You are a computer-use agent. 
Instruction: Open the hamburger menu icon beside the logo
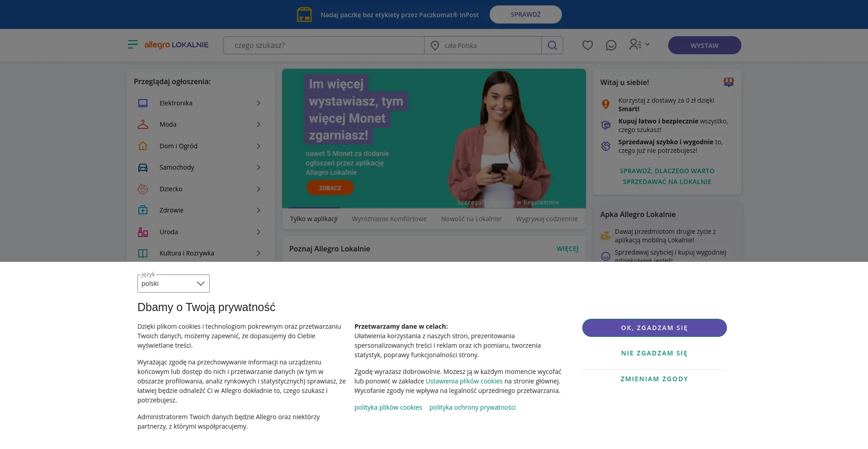(x=132, y=44)
